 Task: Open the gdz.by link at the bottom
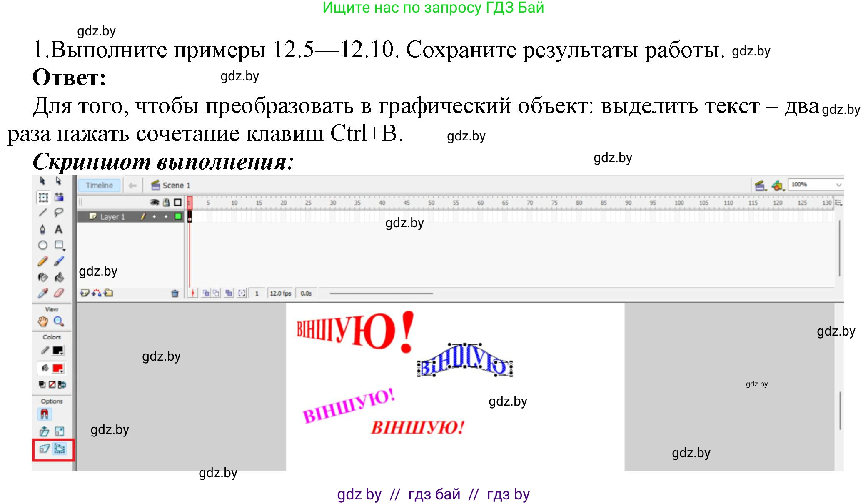[x=358, y=495]
